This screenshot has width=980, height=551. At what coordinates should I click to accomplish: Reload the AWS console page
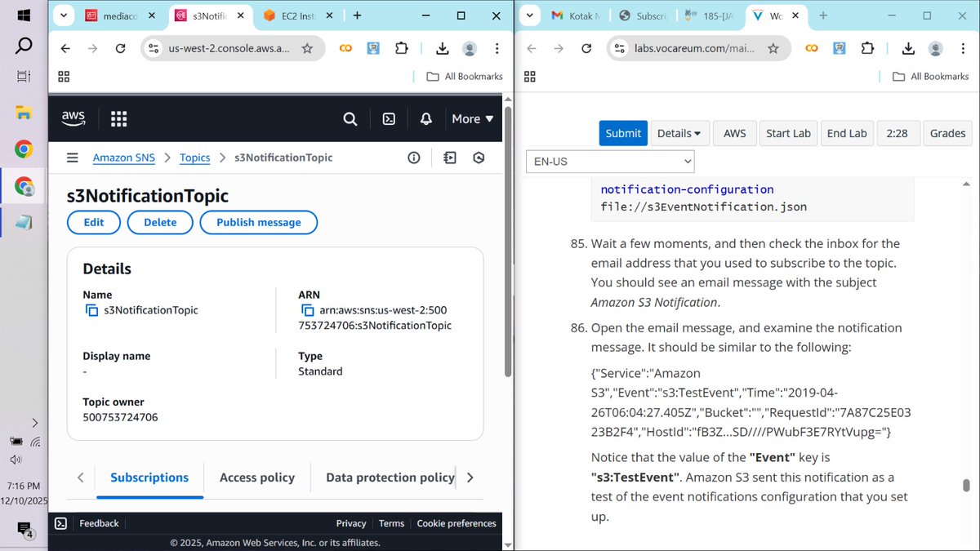point(120,49)
